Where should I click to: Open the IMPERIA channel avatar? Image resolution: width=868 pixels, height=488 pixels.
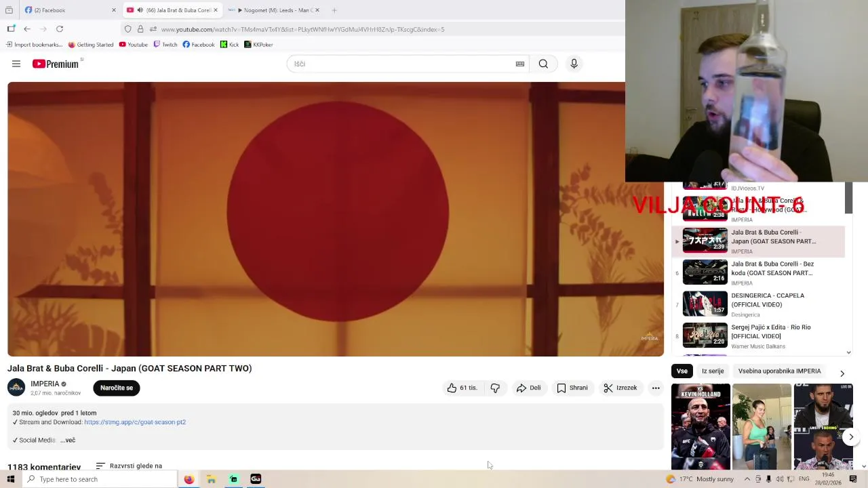16,388
